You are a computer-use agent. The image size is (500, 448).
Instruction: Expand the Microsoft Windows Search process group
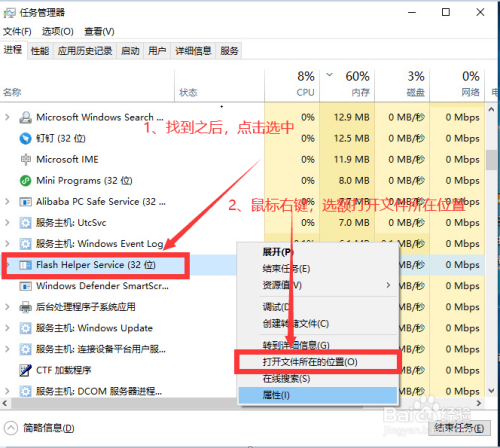7,117
